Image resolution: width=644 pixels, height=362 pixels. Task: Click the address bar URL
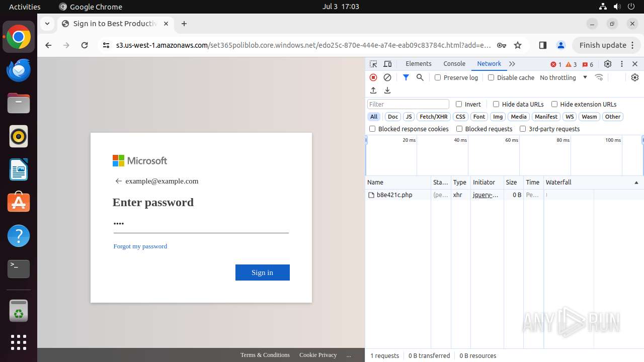click(x=303, y=45)
